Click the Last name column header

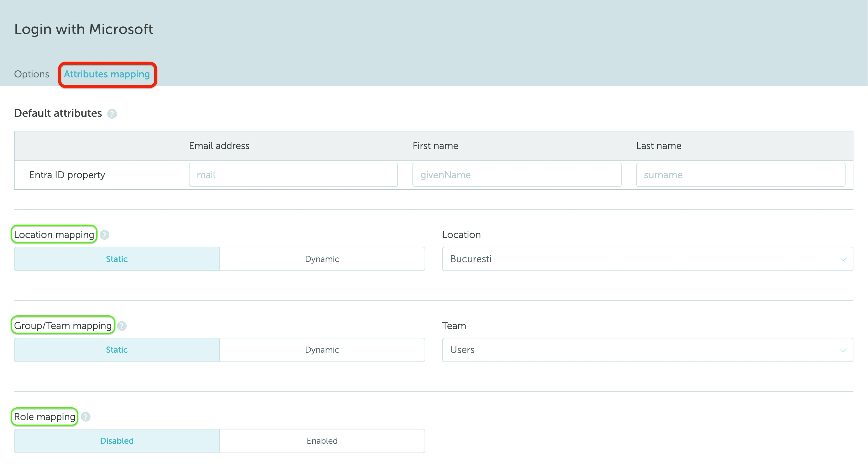point(659,146)
